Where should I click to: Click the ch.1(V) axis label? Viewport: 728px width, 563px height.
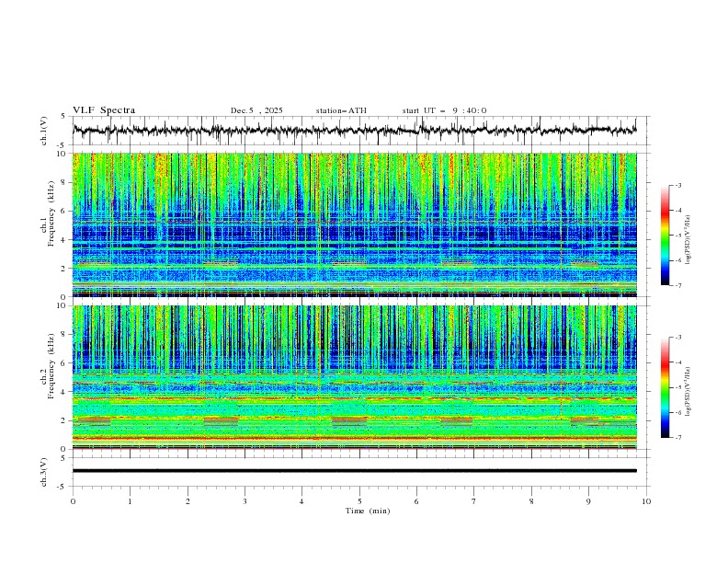click(x=44, y=131)
